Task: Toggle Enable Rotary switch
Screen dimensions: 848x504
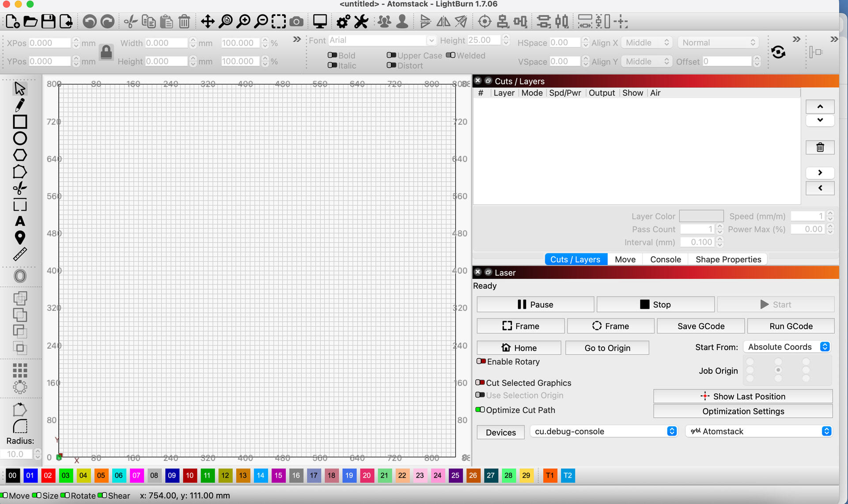Action: point(481,361)
